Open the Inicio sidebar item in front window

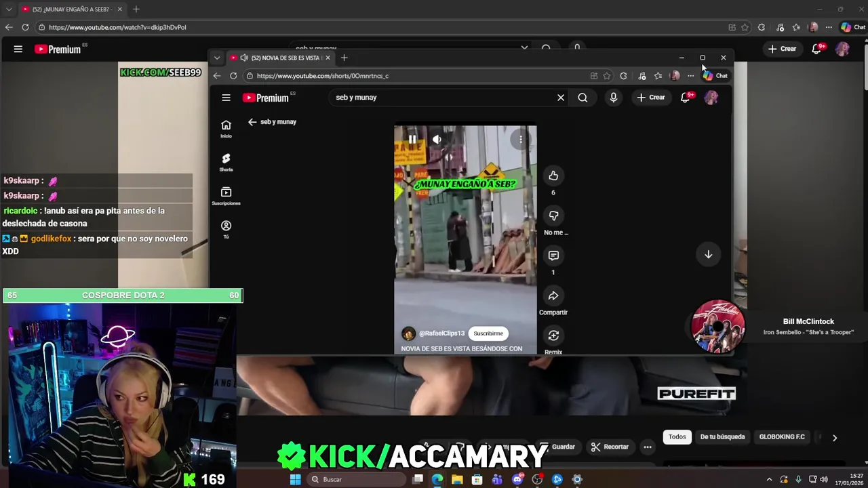pos(226,129)
